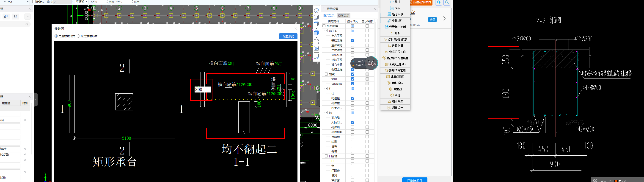Click the shaded blue cube view icon

[316, 33]
